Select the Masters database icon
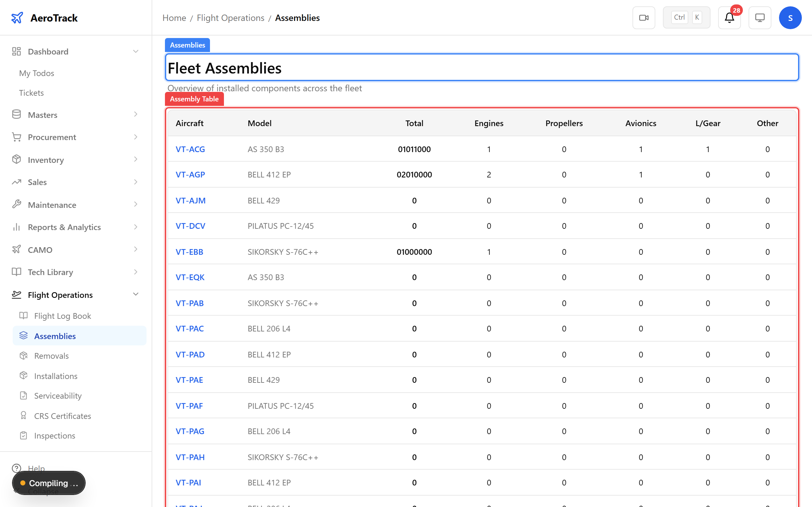 (x=16, y=114)
